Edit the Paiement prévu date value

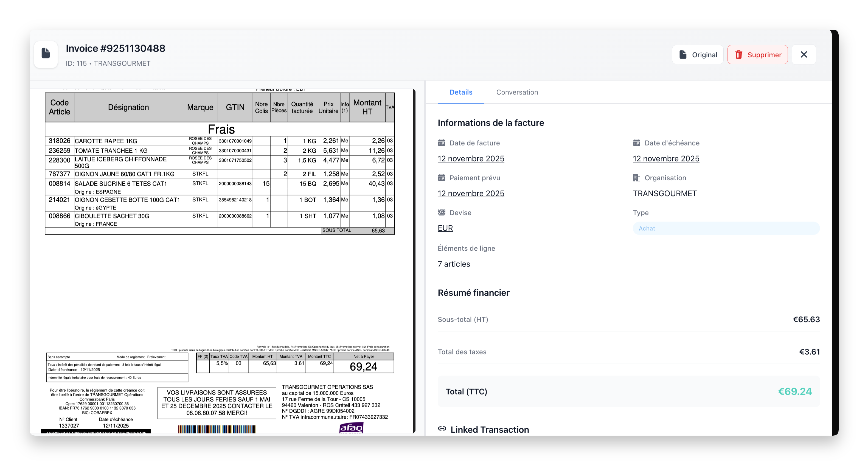point(471,194)
